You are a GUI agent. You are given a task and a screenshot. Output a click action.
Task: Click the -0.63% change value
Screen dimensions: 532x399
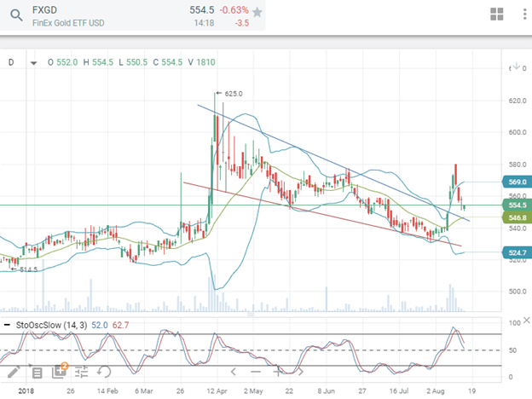coord(234,10)
